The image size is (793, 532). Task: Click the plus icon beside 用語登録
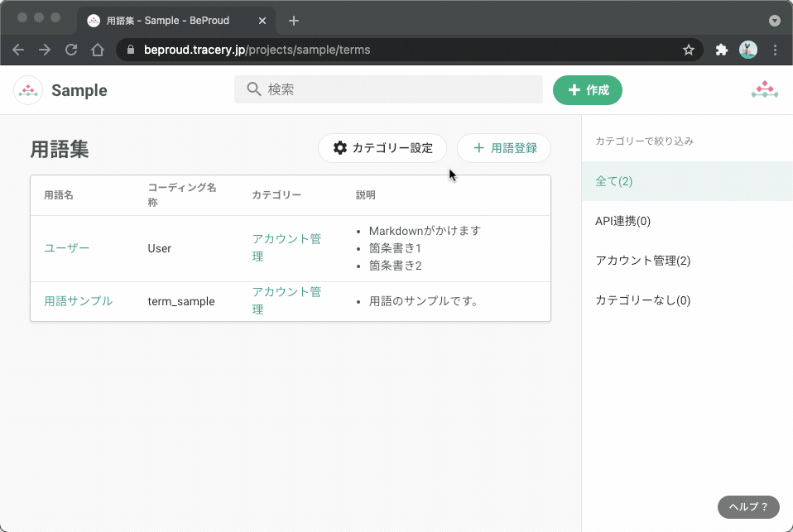point(478,148)
